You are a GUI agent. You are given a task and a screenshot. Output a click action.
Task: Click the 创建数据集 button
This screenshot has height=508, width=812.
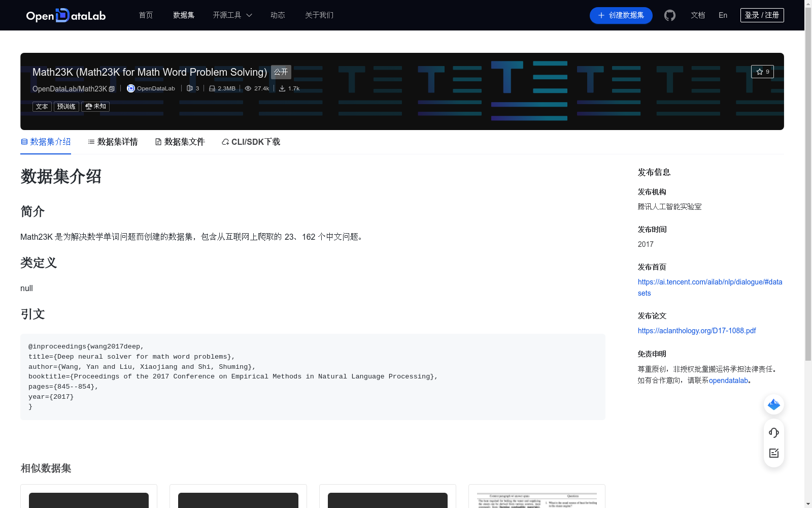[621, 15]
